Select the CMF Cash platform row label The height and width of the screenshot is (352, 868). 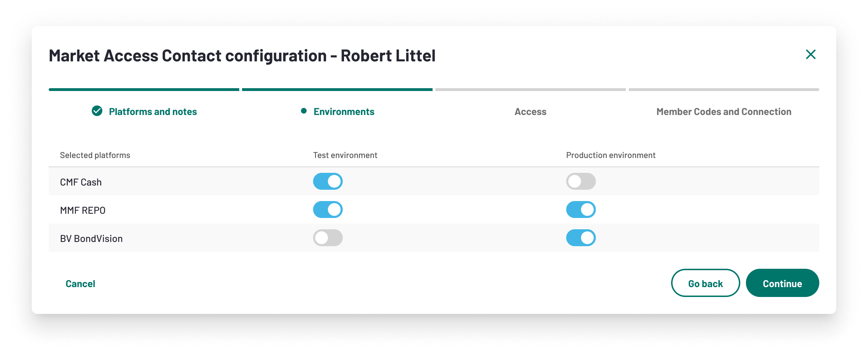point(81,182)
